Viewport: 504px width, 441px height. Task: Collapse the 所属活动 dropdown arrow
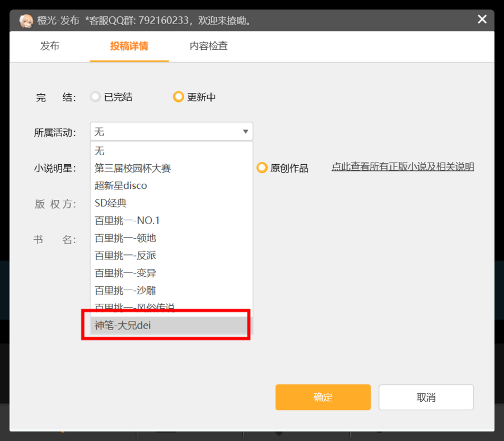pyautogui.click(x=245, y=132)
